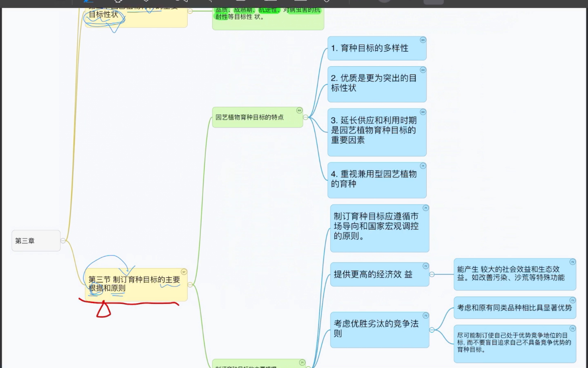Collapse children of '考虑优胜劣汰的竞争法则'

click(432, 330)
